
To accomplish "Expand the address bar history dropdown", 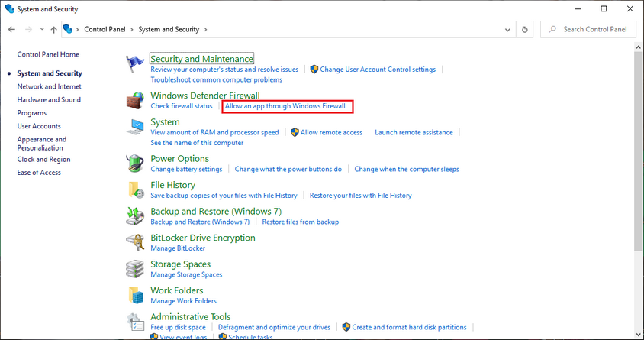I will point(508,29).
